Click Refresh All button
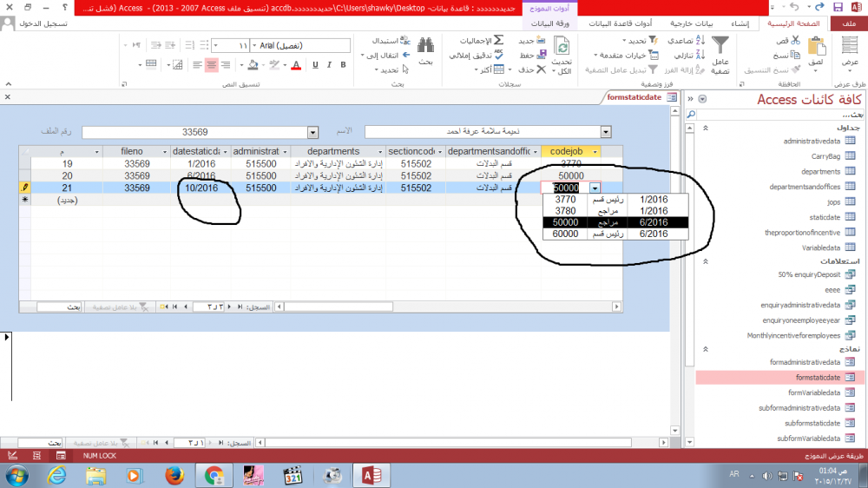This screenshot has width=868, height=488. 562,56
